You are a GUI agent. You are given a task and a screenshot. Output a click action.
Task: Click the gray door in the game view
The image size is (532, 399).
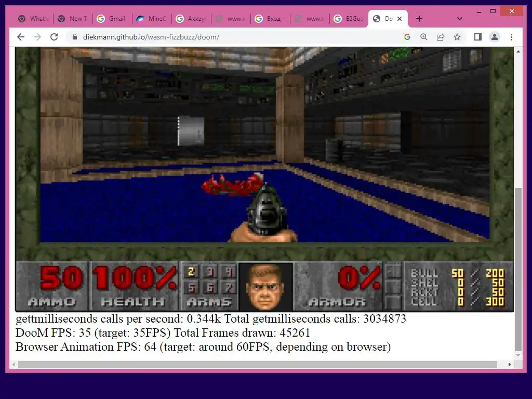click(191, 131)
